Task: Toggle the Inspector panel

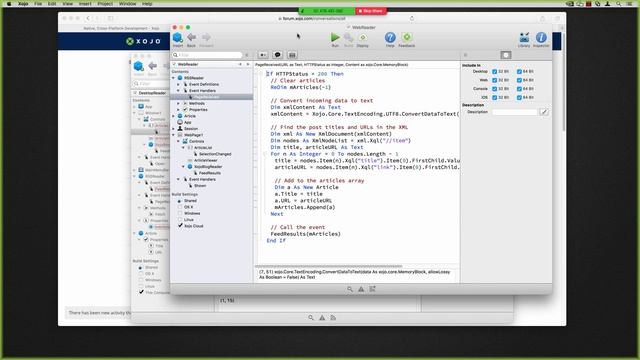Action: (541, 38)
